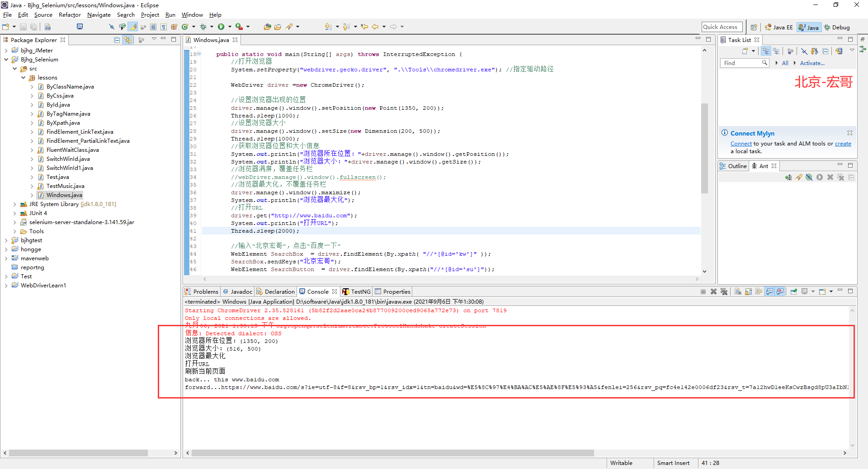Run the application with the green Run icon
Image resolution: width=868 pixels, height=469 pixels.
[221, 27]
